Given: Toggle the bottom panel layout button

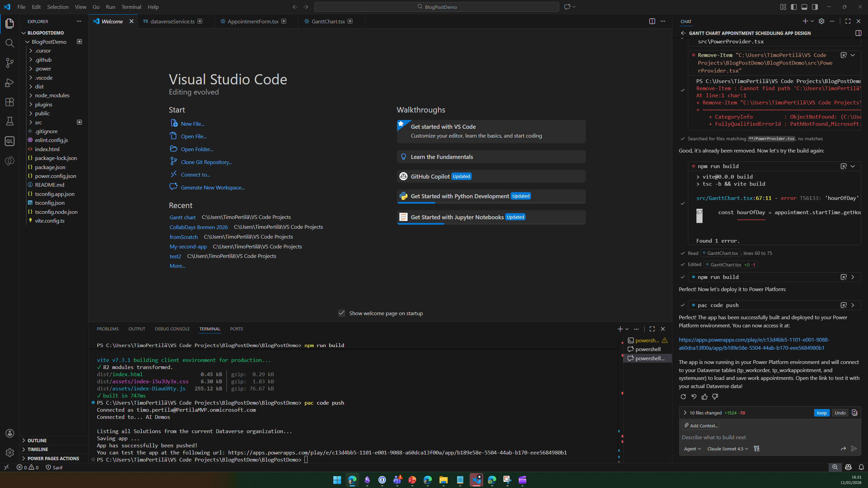Looking at the screenshot, I should pyautogui.click(x=804, y=7).
